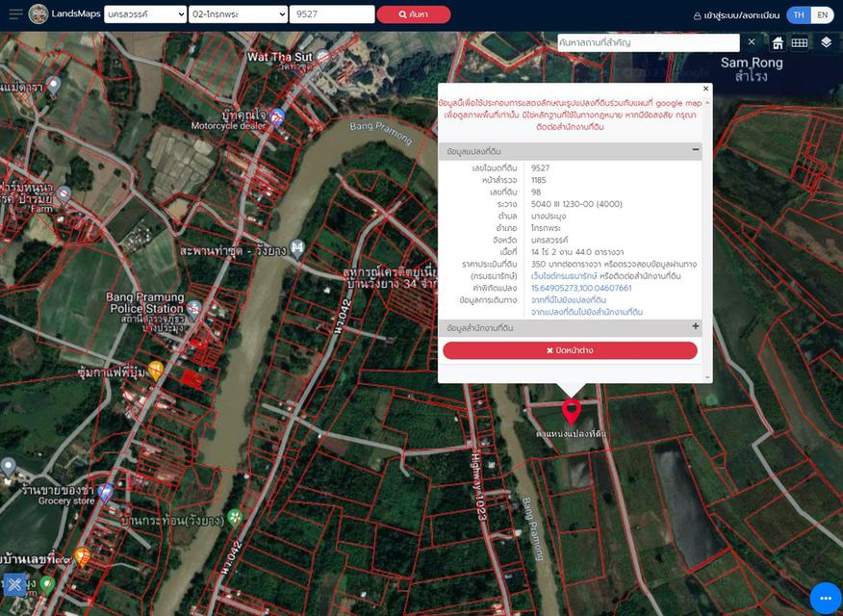Expand the ข้อมูลสำนักงานที่ดิน section
Image resolution: width=843 pixels, height=616 pixels.
tap(695, 327)
